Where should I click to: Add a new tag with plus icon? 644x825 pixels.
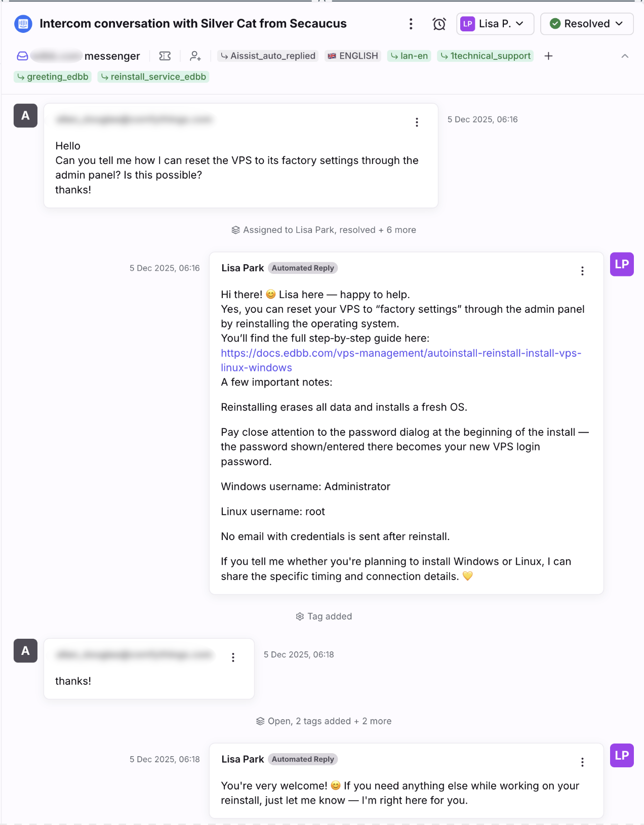(548, 56)
